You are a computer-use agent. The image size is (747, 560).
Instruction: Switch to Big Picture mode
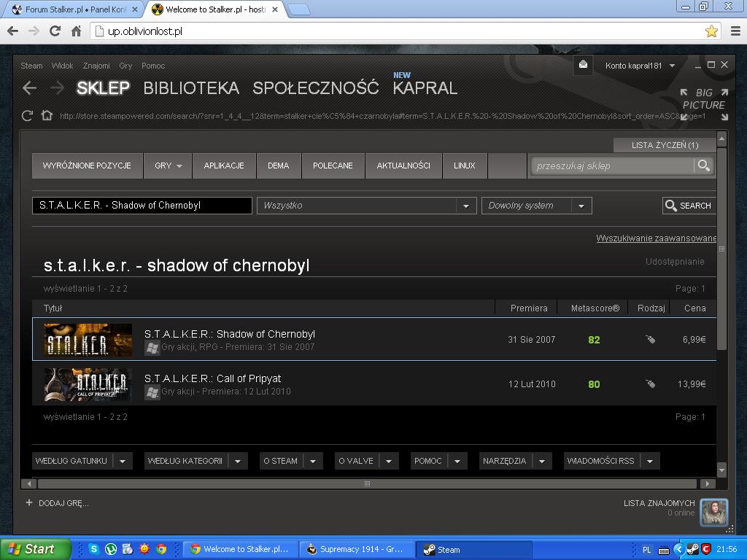704,104
